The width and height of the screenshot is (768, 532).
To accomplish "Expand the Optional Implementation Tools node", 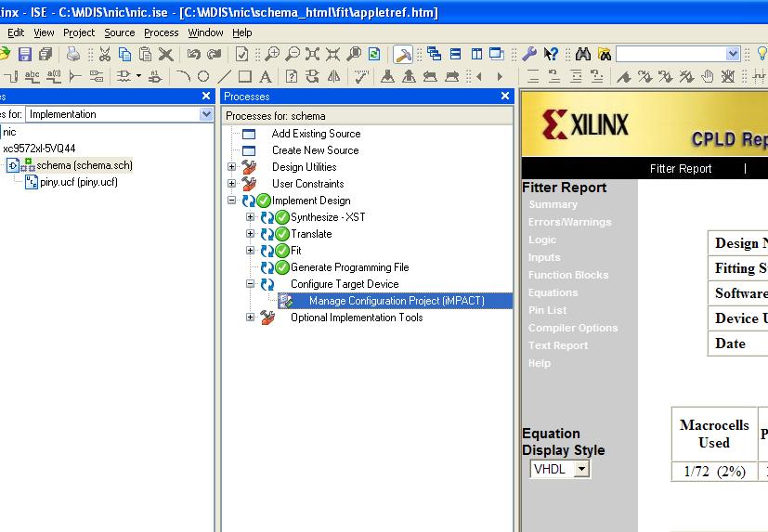I will (251, 317).
